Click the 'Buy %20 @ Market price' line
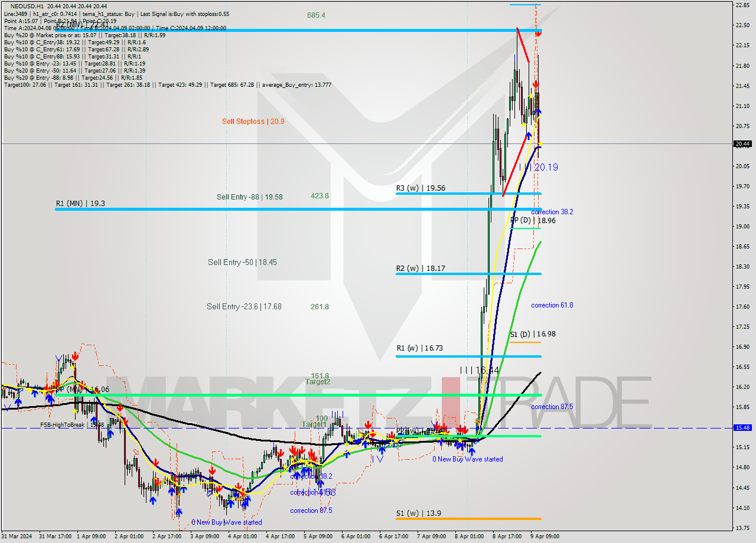This screenshot has width=756, height=543. 84,35
